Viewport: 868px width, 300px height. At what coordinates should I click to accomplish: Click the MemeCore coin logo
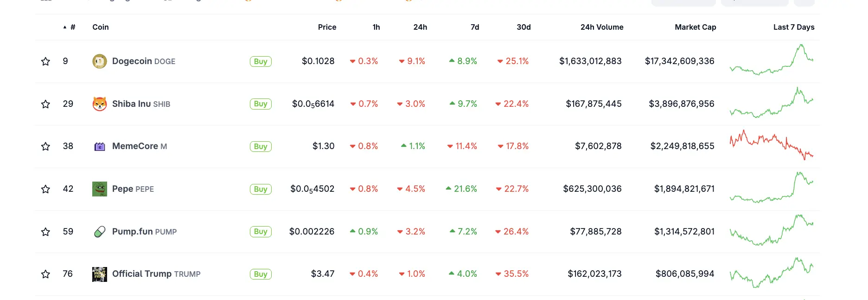99,147
